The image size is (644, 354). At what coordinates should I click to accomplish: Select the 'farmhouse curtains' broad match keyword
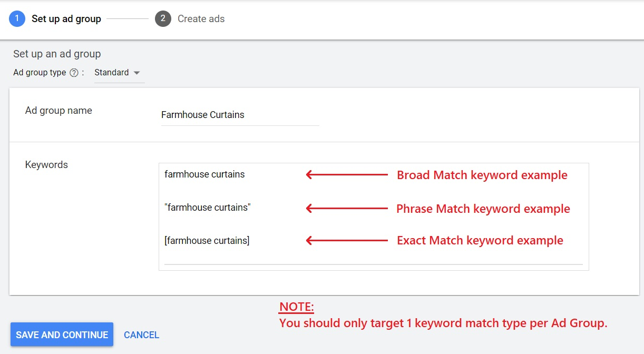coord(204,174)
